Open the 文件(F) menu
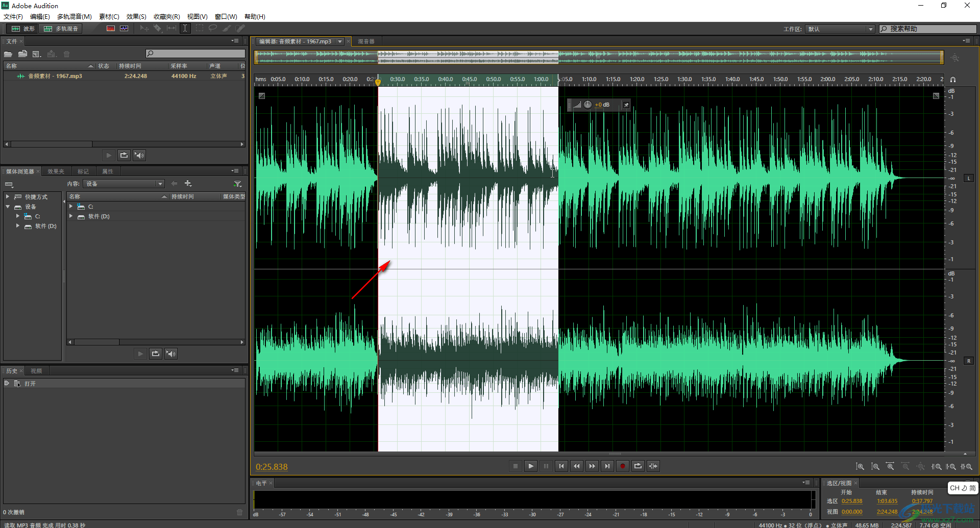Screen dimensions: 980x528 click(x=13, y=17)
